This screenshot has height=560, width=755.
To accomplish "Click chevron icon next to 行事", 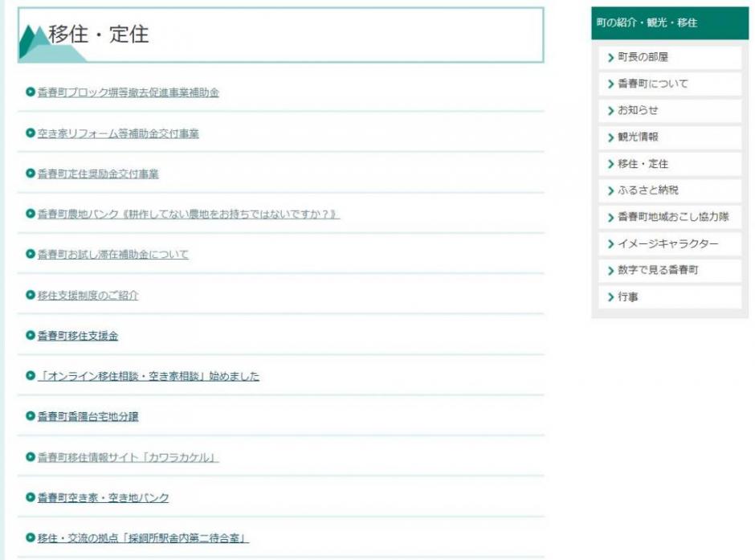I will pyautogui.click(x=610, y=297).
